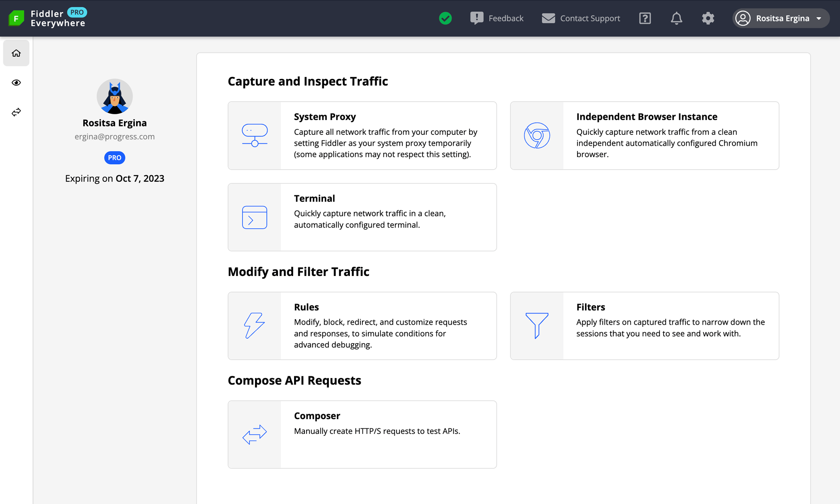
Task: Click the Modify and Filter Traffic heading
Action: pos(299,272)
